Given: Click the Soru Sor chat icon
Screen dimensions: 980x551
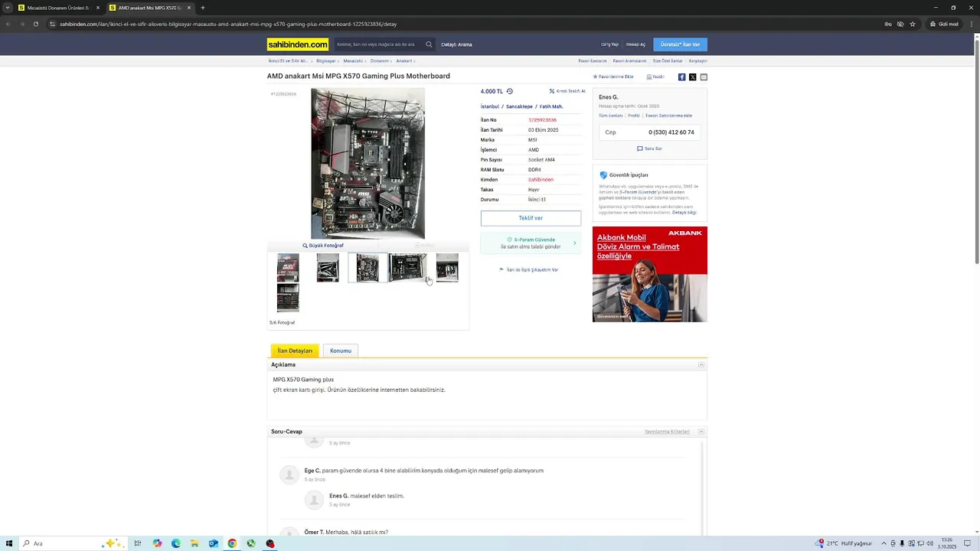Looking at the screenshot, I should point(649,148).
